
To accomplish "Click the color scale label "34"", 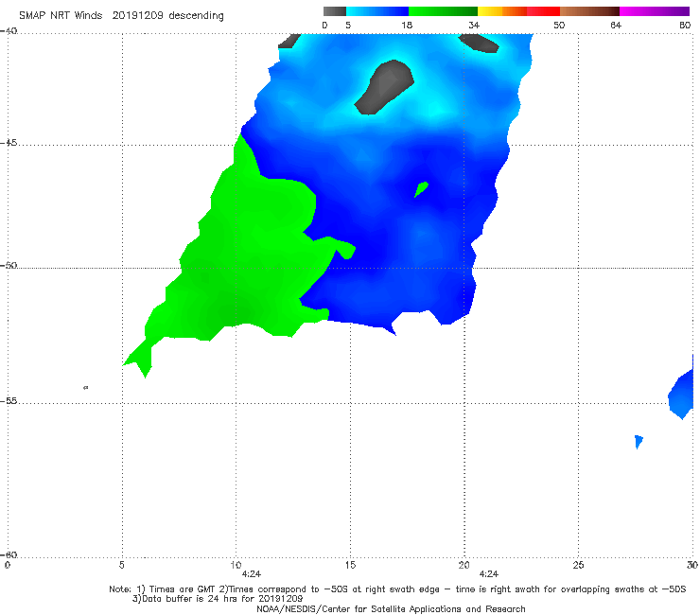I will 474,26.
